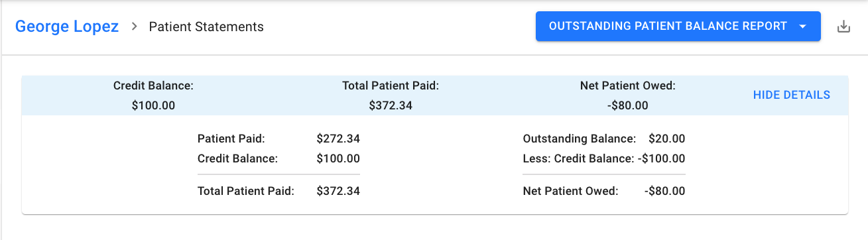This screenshot has height=240, width=868.
Task: Select Outstanding Patient Balance Report button
Action: pos(678,27)
